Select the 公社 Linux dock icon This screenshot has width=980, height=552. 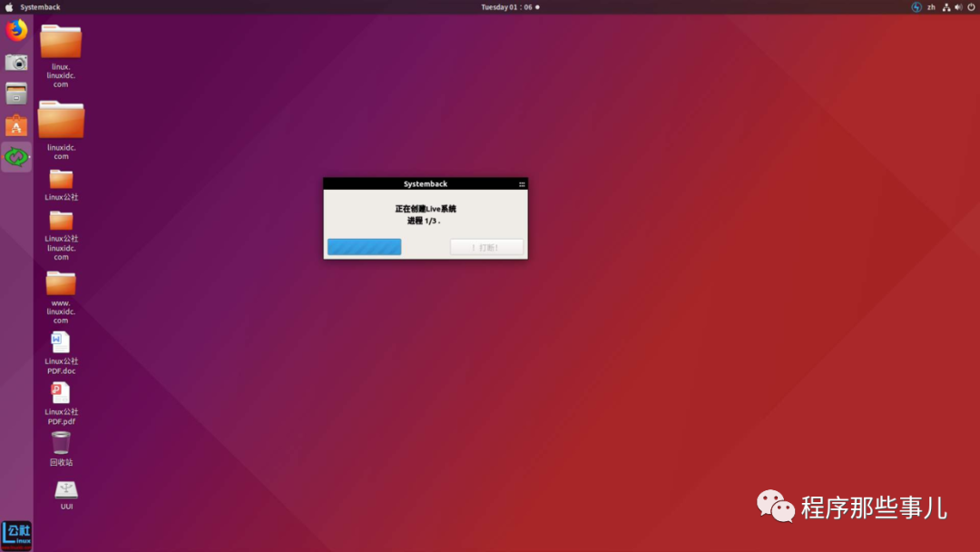pos(16,533)
